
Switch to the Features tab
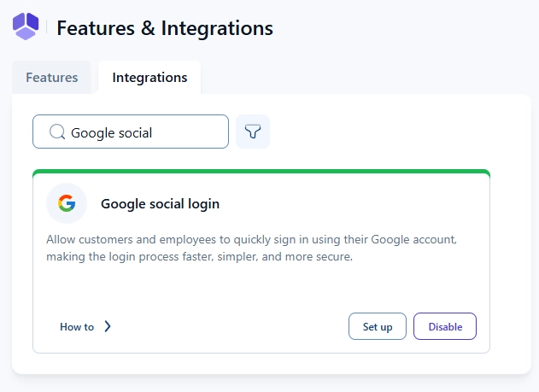(x=52, y=78)
